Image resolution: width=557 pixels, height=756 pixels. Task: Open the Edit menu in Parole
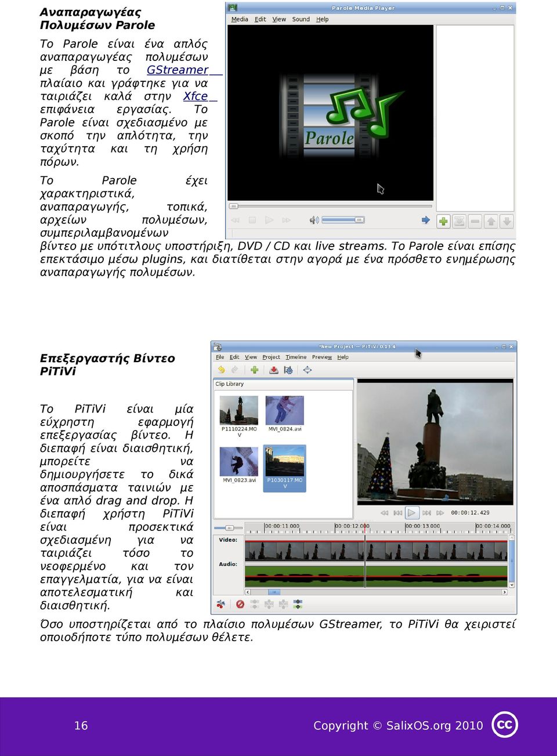261,19
